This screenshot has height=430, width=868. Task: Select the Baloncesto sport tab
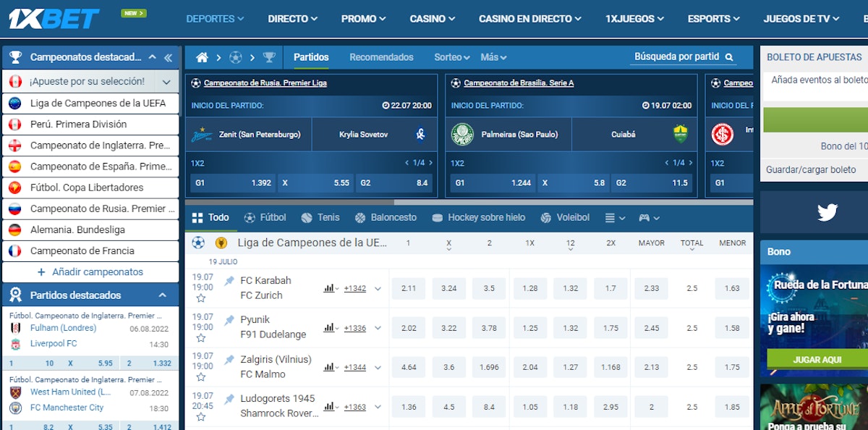(386, 217)
